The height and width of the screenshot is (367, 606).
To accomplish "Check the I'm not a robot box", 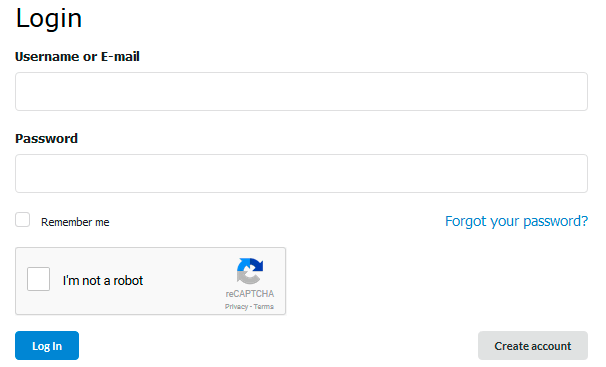I will [x=38, y=279].
